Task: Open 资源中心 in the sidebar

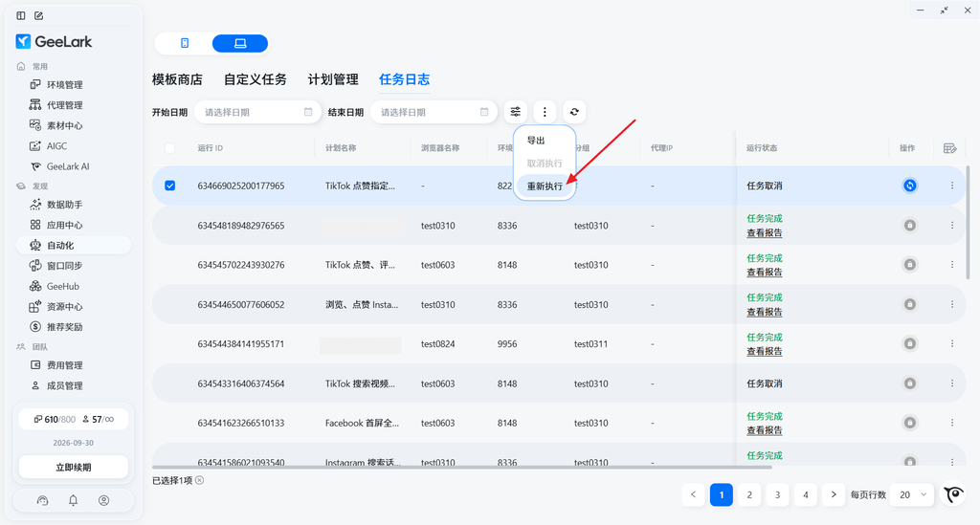Action: [64, 307]
